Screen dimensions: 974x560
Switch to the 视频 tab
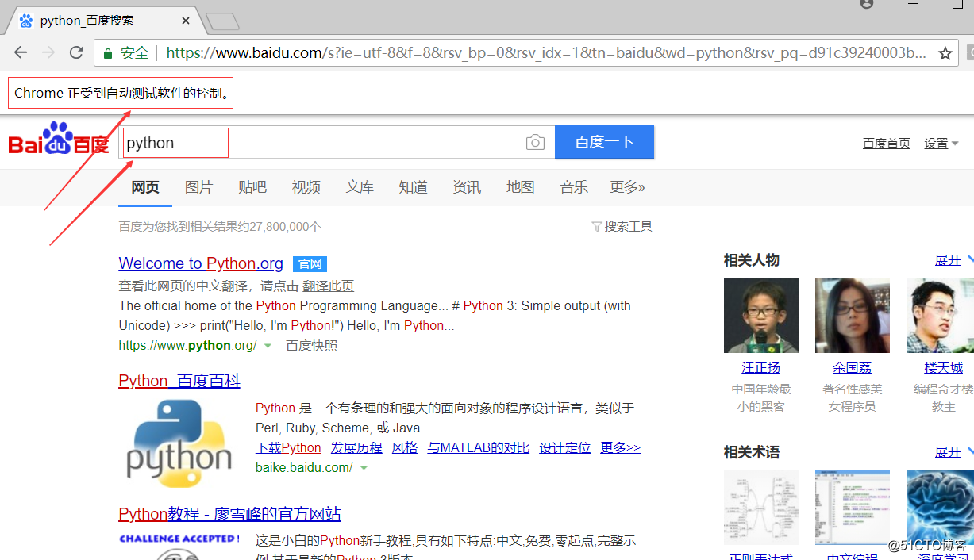(x=306, y=187)
